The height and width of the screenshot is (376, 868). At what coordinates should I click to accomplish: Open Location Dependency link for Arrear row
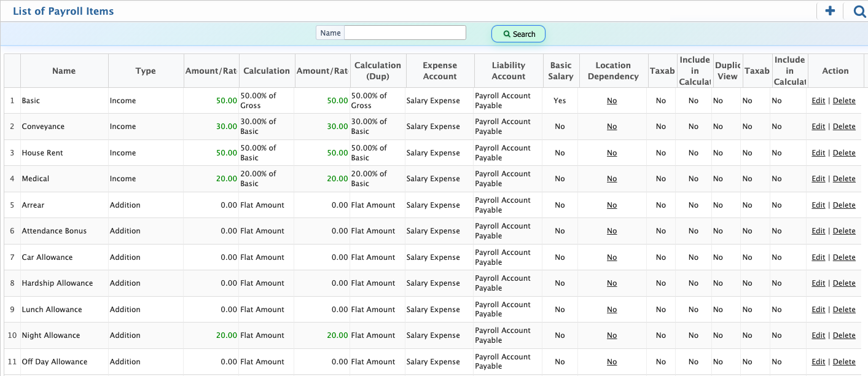(x=612, y=205)
